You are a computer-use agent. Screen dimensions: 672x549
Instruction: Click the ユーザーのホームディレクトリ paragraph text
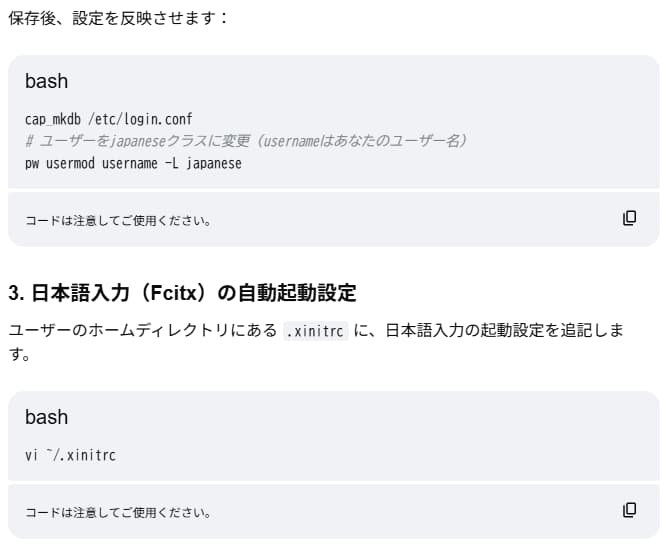click(x=142, y=331)
